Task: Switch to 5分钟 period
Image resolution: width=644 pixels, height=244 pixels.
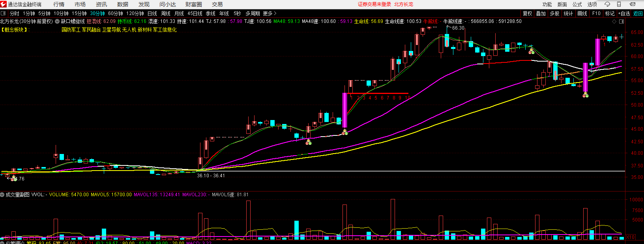Action: click(44, 13)
